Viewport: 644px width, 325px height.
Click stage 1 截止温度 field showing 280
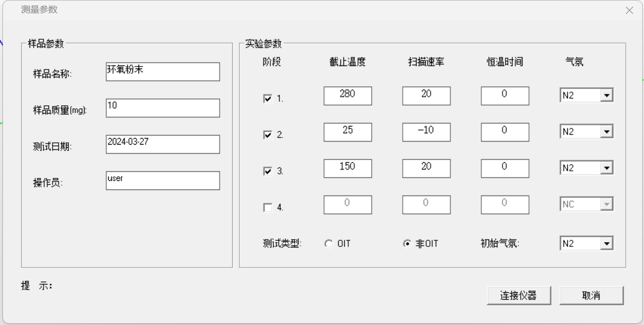[347, 96]
